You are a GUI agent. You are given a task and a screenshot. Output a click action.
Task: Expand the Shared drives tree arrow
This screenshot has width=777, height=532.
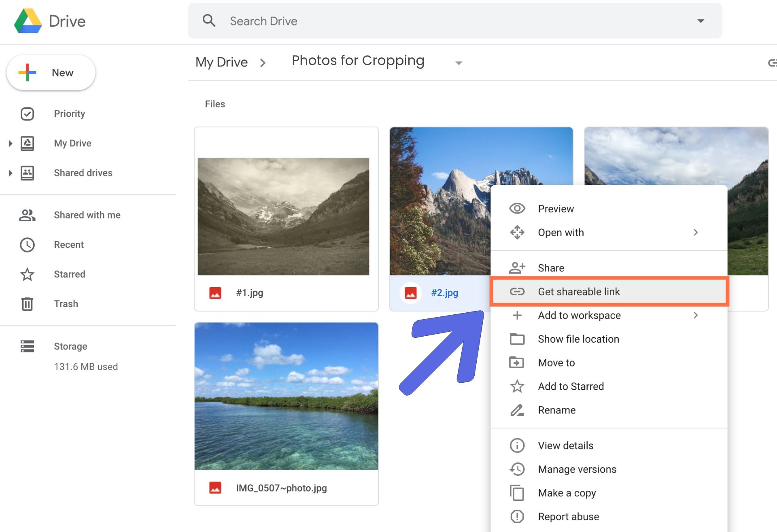11,173
